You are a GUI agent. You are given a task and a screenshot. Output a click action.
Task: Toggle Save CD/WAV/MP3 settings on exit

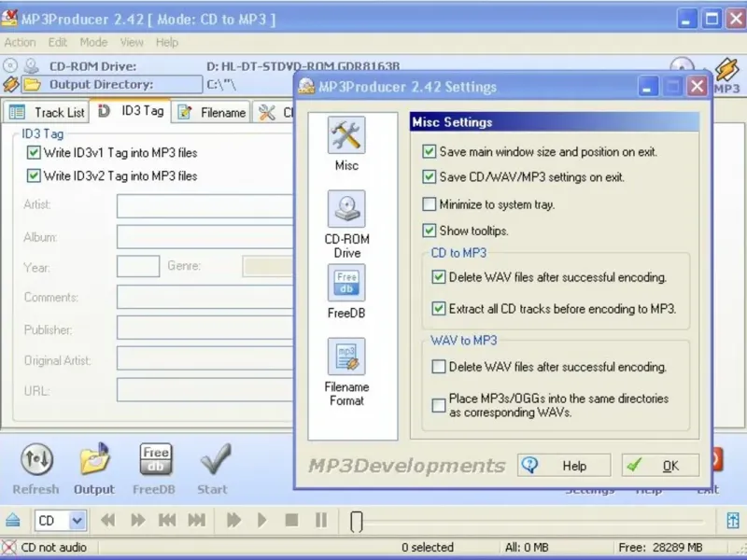coord(429,176)
